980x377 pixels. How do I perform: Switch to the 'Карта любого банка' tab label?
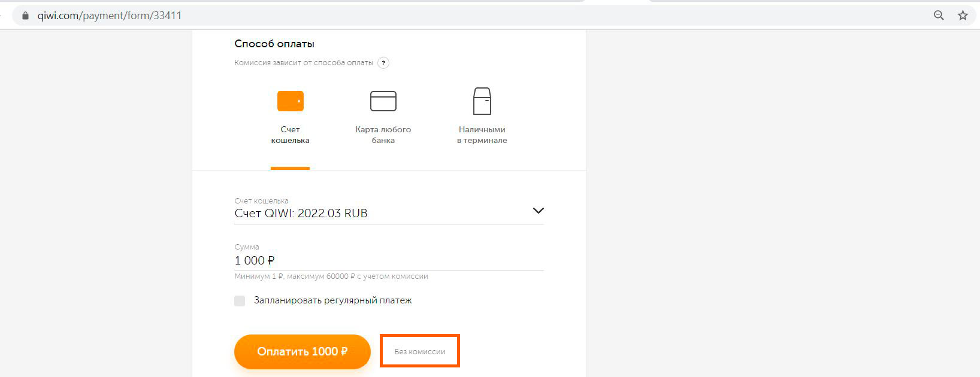tap(383, 135)
